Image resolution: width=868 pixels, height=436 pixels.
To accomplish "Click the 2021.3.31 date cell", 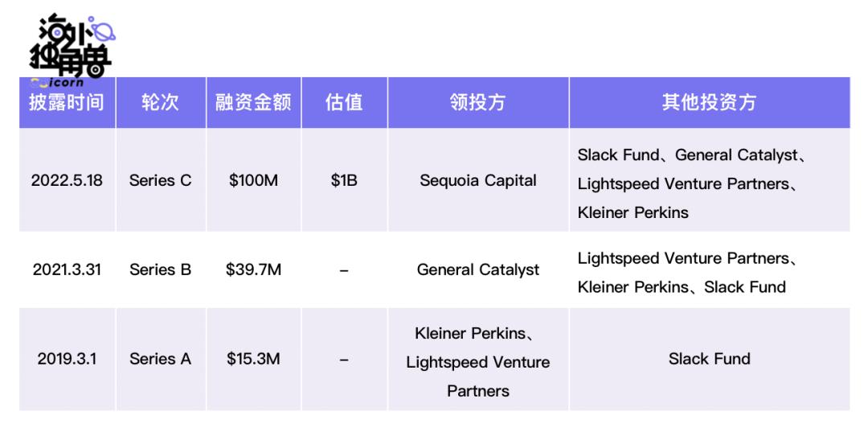I will coord(67,270).
